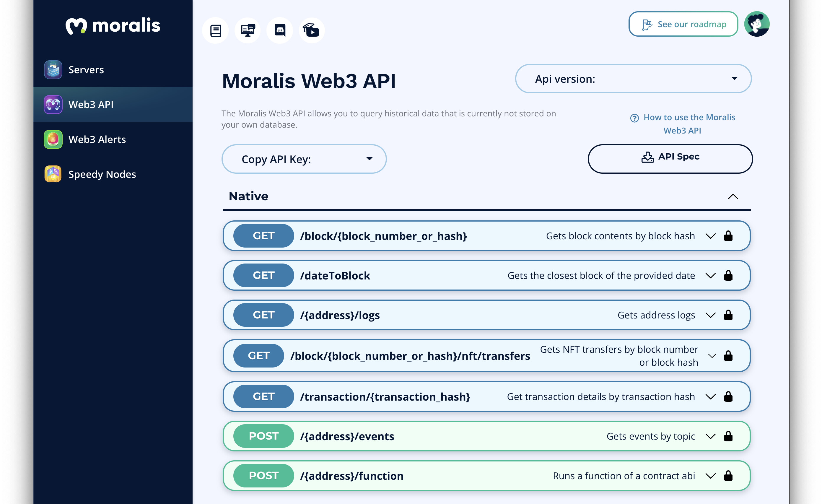Expand the /transaction/{transaction_hash} endpoint chevron
Viewport: 822px width, 504px height.
pos(711,396)
